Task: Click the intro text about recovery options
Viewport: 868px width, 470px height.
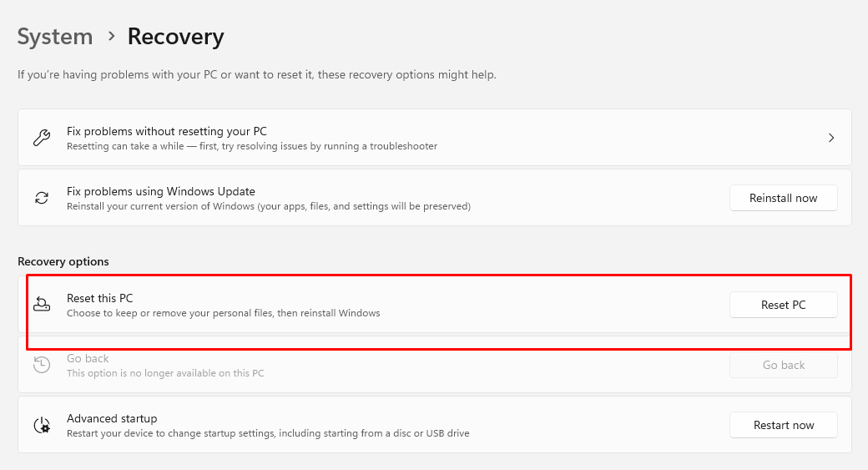Action: tap(257, 75)
